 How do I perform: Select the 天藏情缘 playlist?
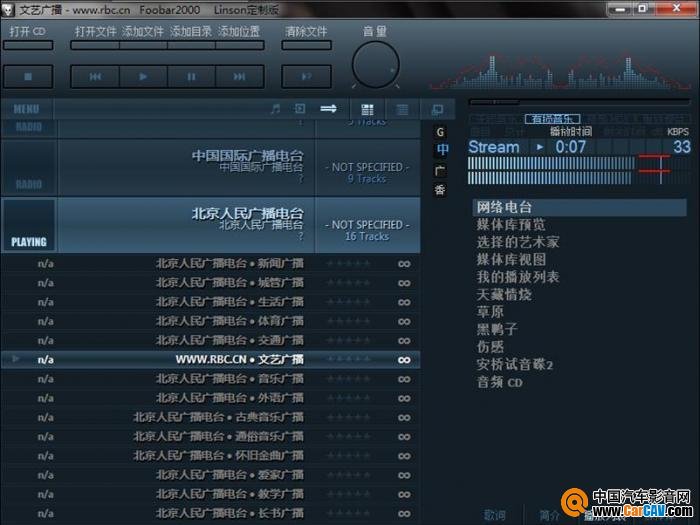coord(504,295)
